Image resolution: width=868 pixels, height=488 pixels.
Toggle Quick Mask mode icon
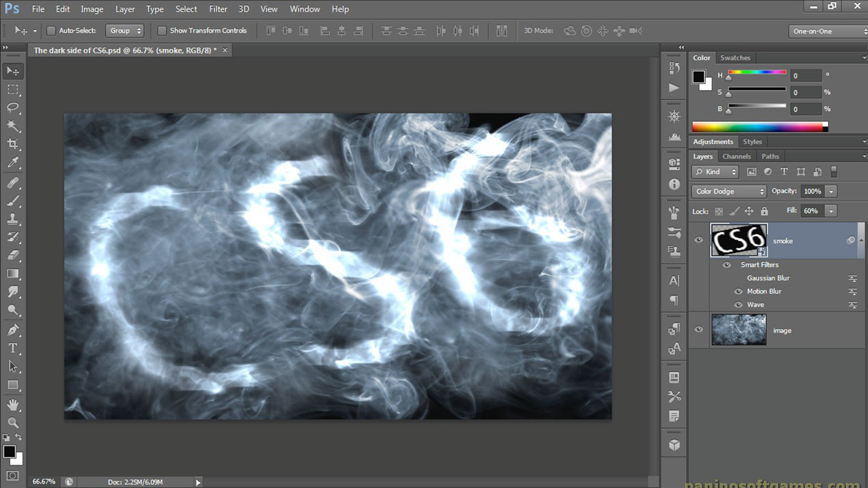[x=13, y=476]
